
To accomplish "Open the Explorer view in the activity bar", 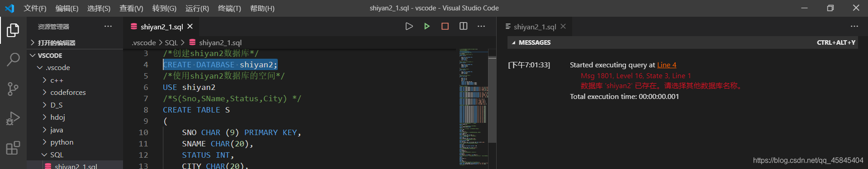I will click(x=13, y=30).
